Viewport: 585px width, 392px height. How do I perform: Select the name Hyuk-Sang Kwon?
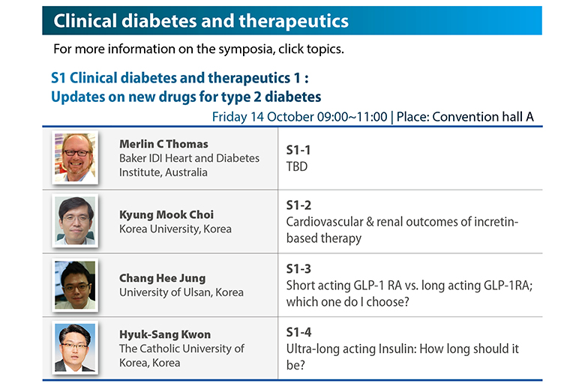tap(165, 334)
